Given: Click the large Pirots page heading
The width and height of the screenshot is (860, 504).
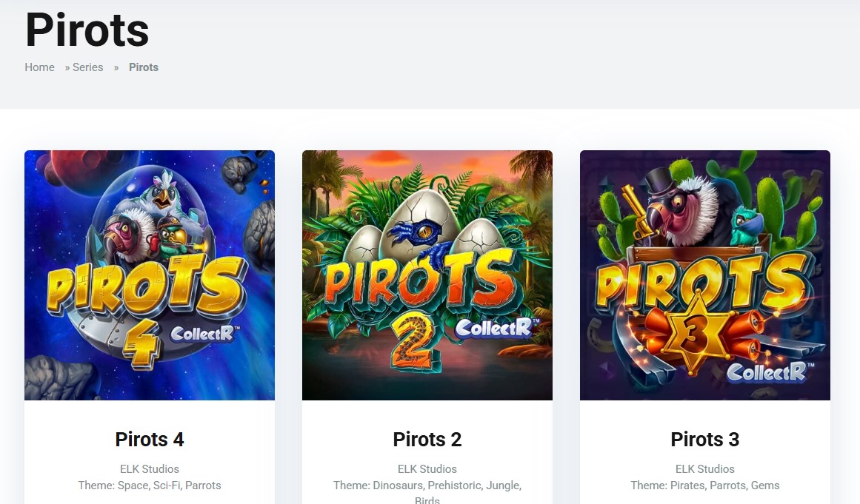Looking at the screenshot, I should point(87,30).
